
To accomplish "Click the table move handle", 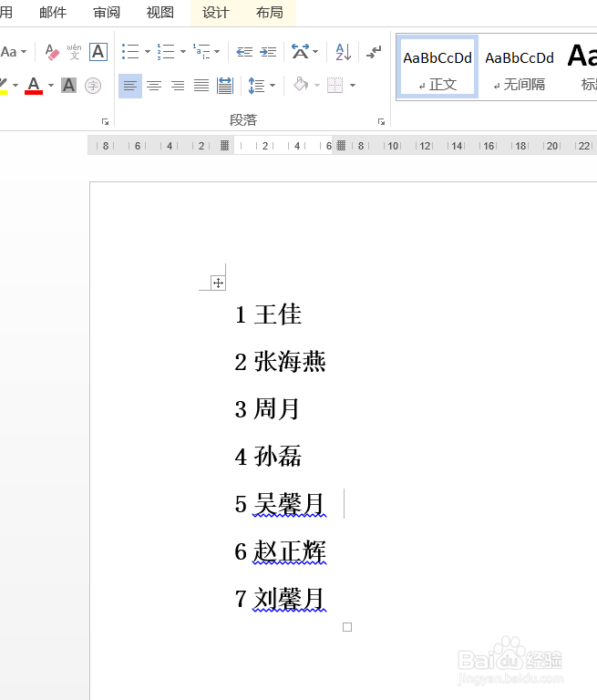I will (x=219, y=283).
